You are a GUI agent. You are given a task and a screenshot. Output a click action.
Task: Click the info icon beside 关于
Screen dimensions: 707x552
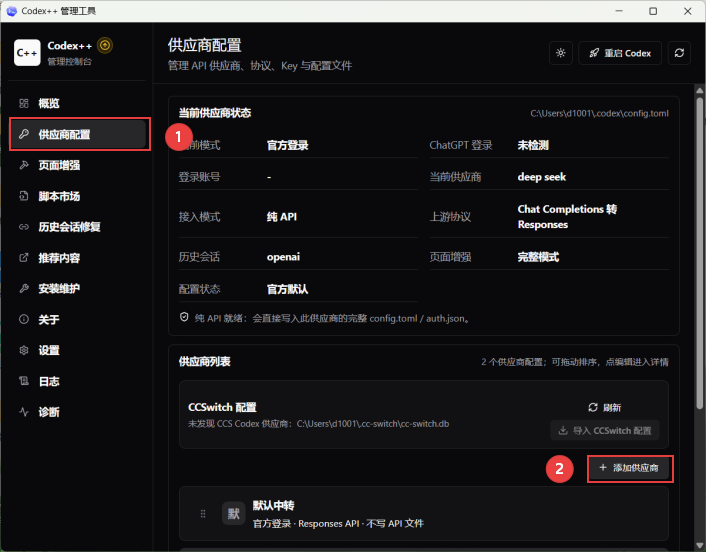(x=24, y=319)
